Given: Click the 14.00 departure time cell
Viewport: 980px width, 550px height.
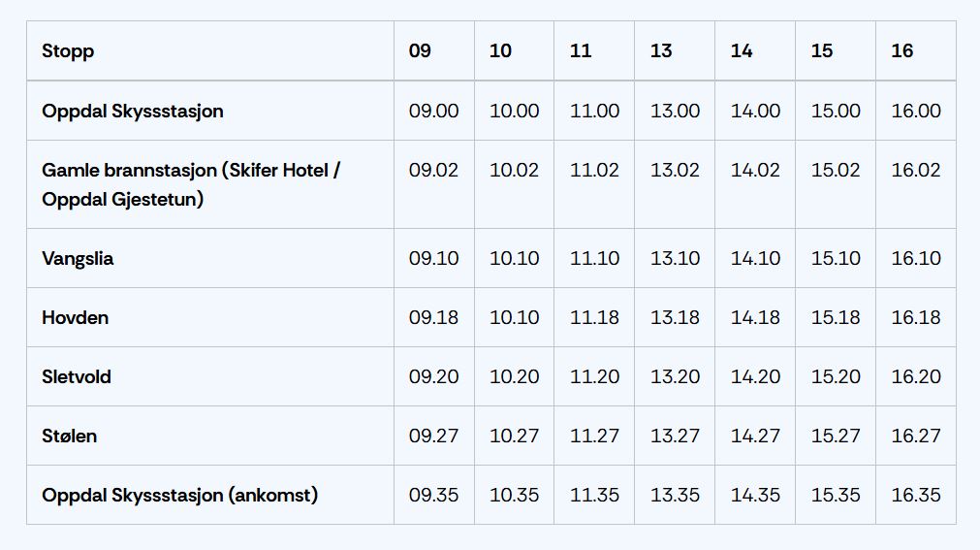Looking at the screenshot, I should 755,111.
